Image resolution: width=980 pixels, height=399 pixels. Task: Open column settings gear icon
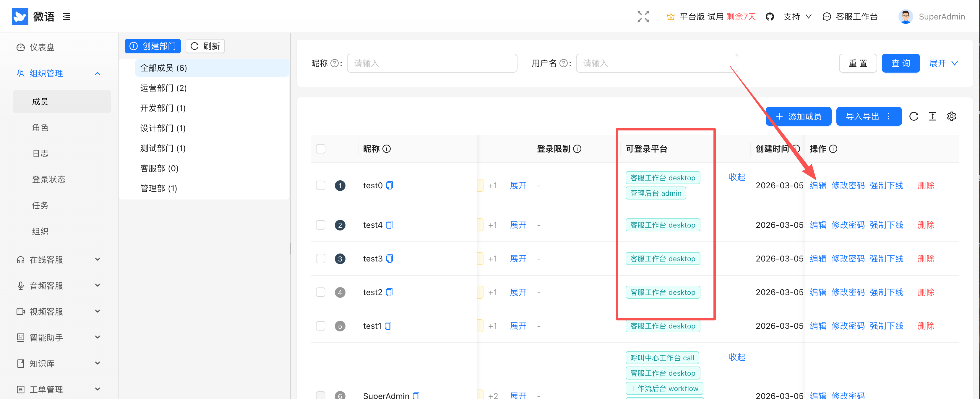[x=951, y=116]
